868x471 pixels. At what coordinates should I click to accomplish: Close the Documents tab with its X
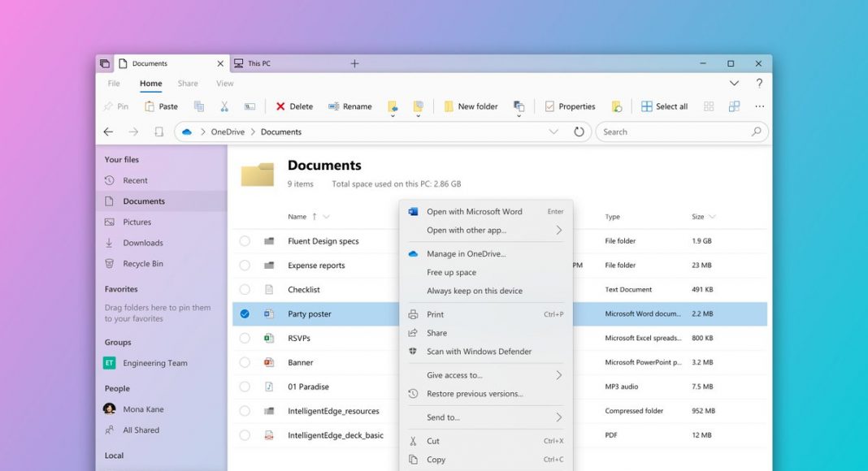(x=220, y=63)
